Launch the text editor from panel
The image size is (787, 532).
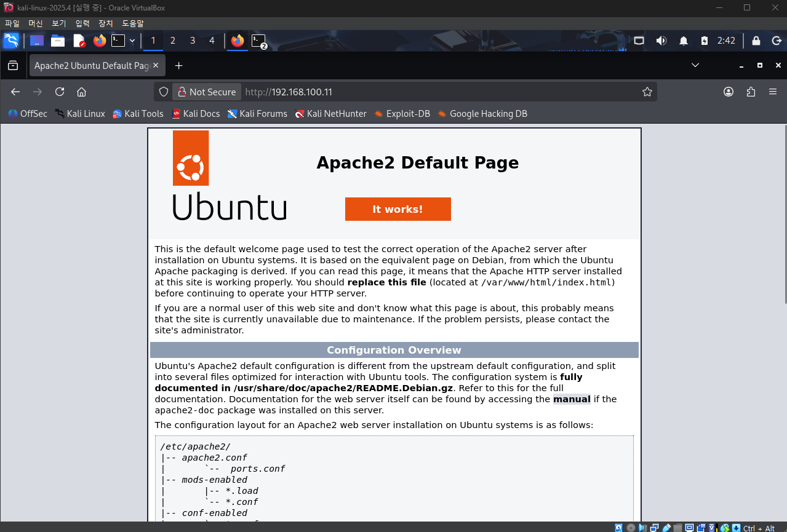79,41
